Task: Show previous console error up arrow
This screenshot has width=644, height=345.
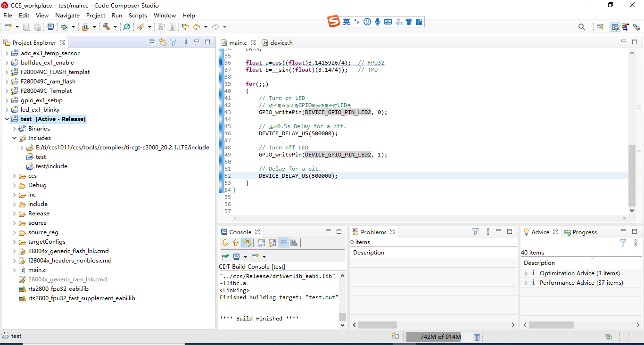Action: tap(236, 243)
